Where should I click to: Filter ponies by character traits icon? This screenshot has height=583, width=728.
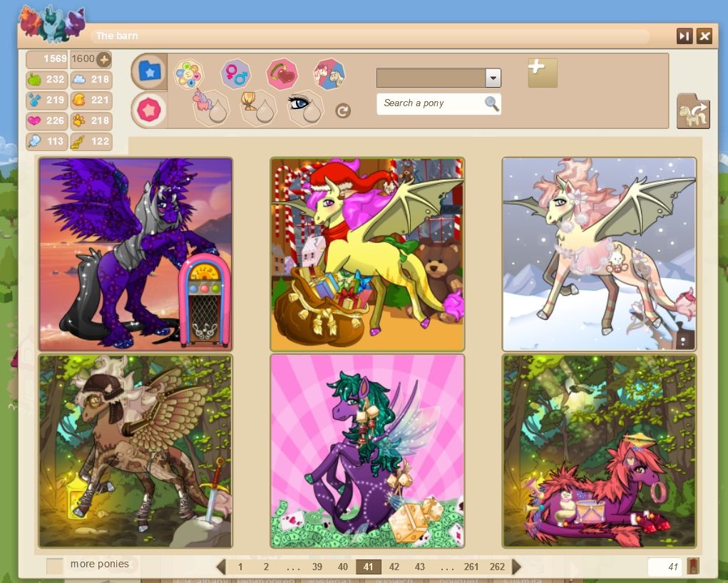click(188, 74)
